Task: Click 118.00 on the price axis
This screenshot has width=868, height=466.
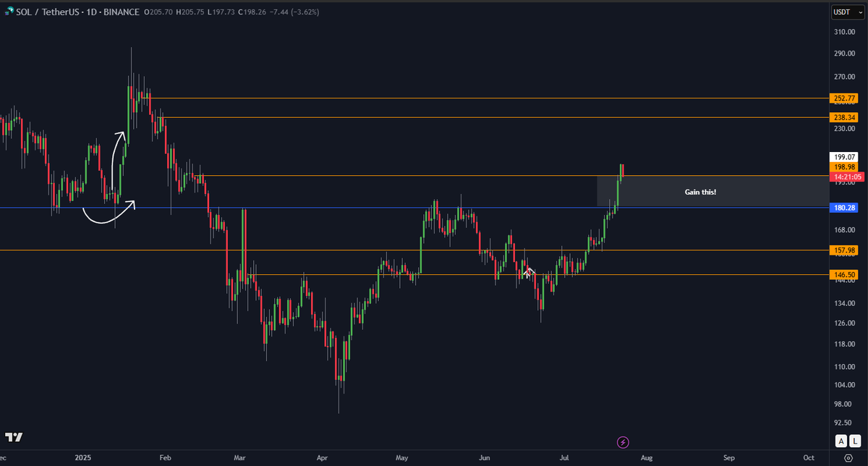Action: pyautogui.click(x=844, y=344)
